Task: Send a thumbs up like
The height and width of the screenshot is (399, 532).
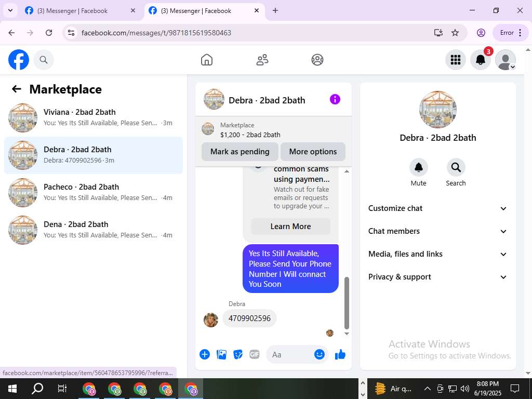Action: point(340,354)
